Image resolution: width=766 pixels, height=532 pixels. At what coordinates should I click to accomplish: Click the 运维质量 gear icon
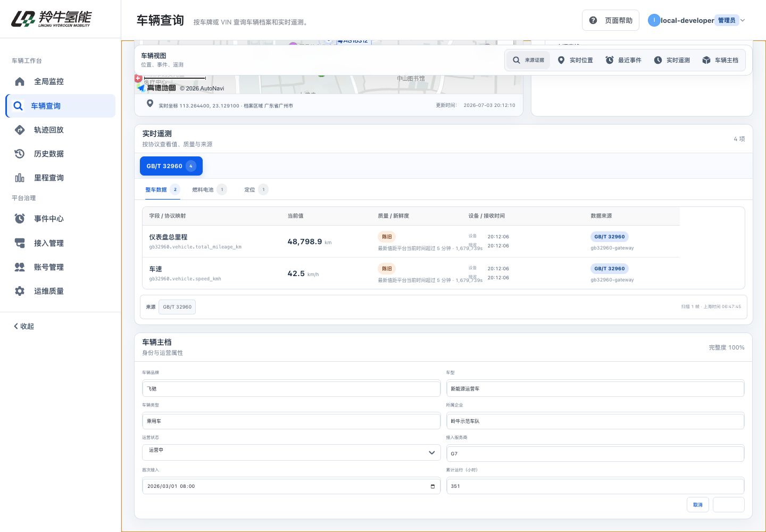pyautogui.click(x=20, y=291)
